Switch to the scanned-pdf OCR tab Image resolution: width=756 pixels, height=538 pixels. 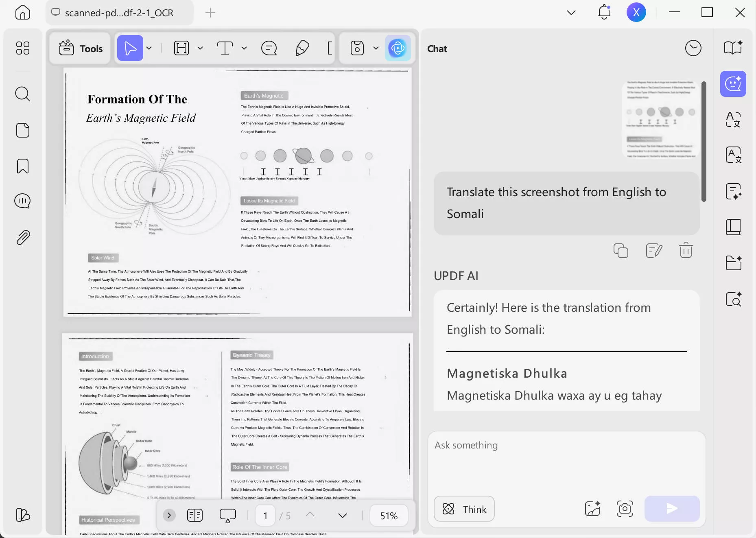point(119,13)
